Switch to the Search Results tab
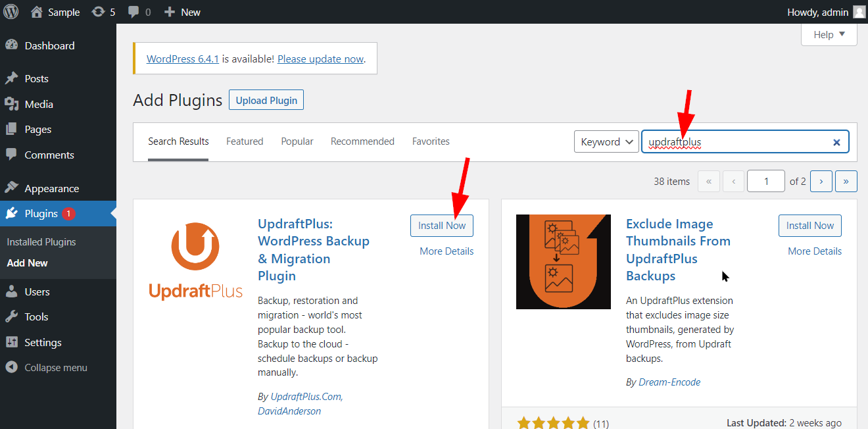The height and width of the screenshot is (429, 868). pos(178,141)
